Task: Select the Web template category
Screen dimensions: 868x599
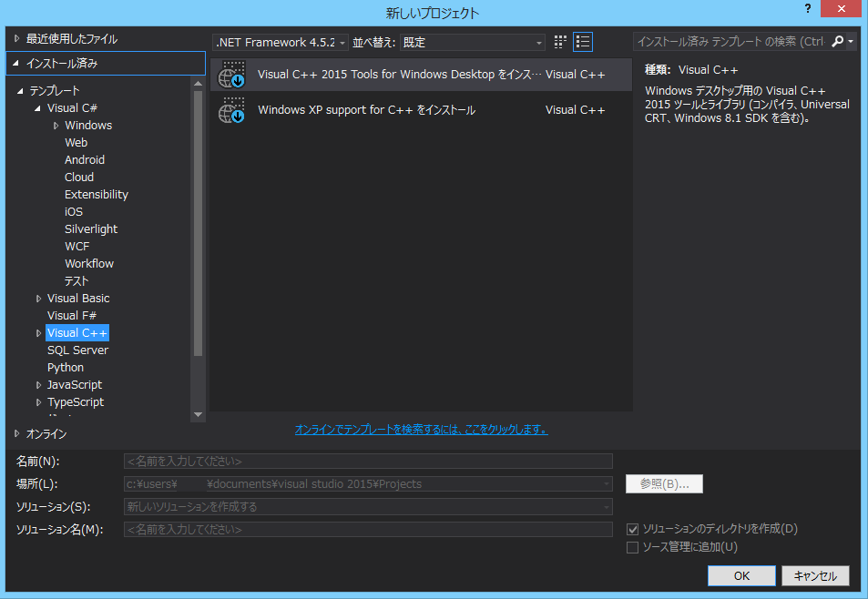Action: (76, 143)
